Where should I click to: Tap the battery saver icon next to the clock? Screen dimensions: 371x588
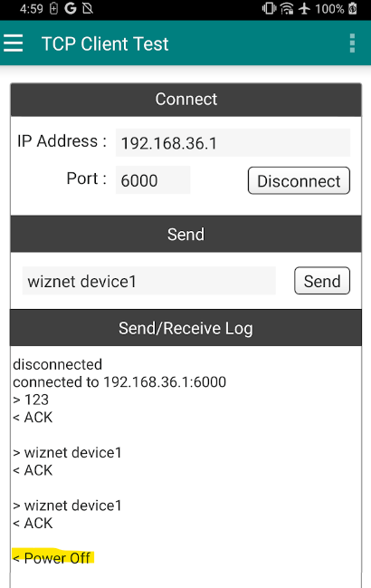(x=53, y=8)
